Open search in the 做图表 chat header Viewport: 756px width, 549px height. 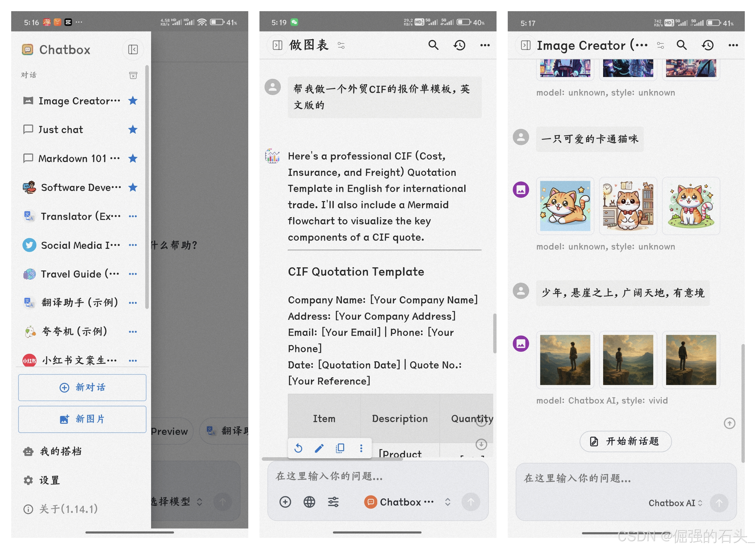[x=433, y=45]
